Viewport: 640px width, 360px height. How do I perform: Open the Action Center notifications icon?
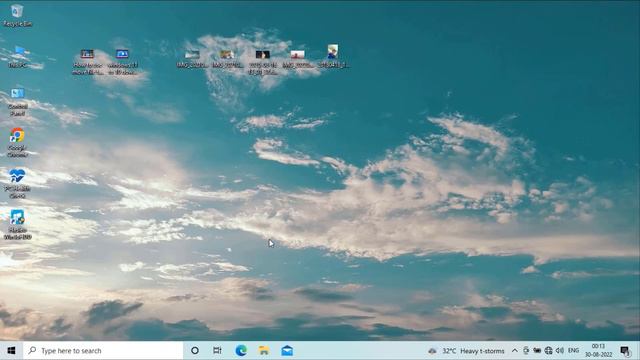pyautogui.click(x=625, y=351)
